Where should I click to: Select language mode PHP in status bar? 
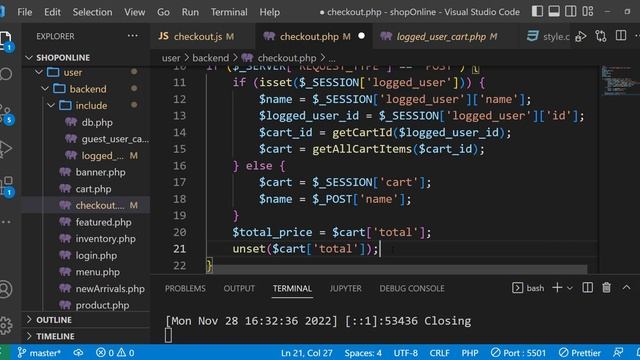[x=470, y=353]
